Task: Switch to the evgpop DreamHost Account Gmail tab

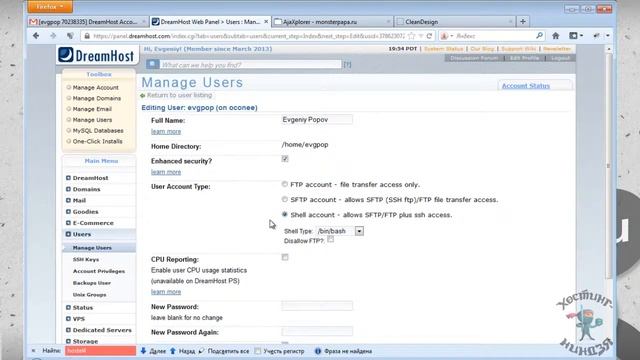Action: pos(87,22)
